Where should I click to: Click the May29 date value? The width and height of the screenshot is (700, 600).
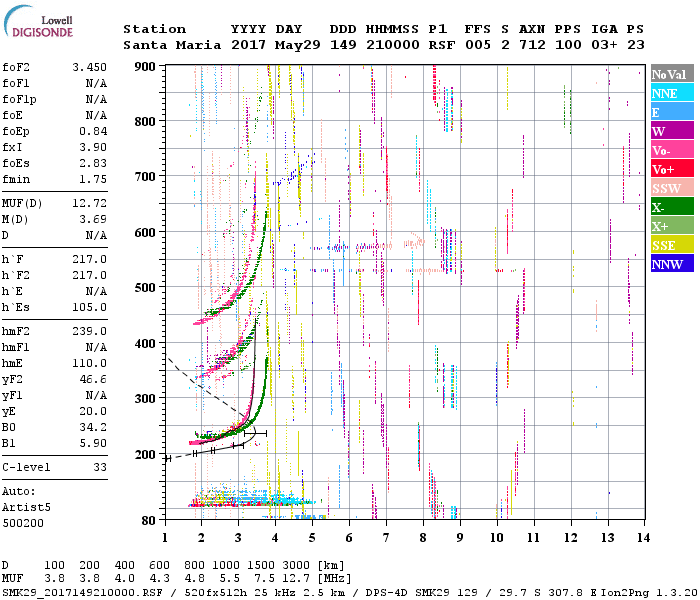tap(297, 45)
